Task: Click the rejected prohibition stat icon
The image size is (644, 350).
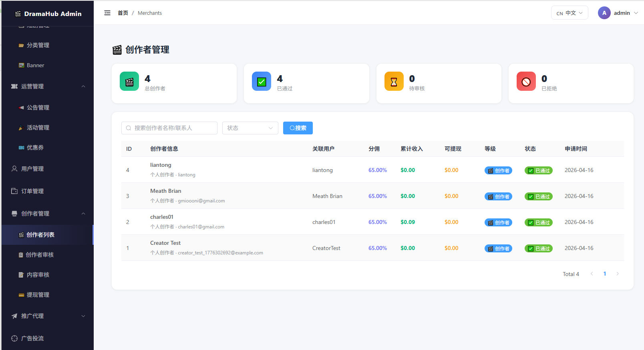Action: (x=526, y=82)
